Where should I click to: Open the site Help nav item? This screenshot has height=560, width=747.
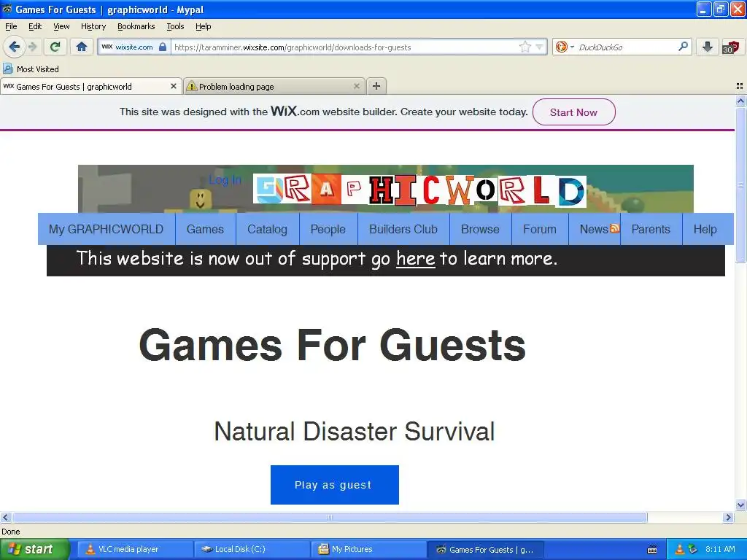pos(705,229)
